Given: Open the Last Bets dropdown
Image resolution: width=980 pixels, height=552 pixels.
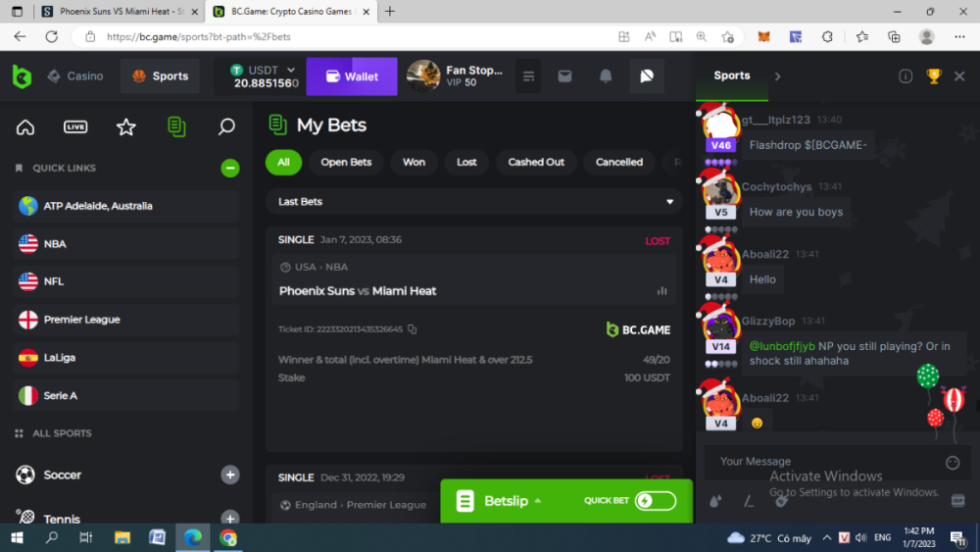Looking at the screenshot, I should pos(475,202).
